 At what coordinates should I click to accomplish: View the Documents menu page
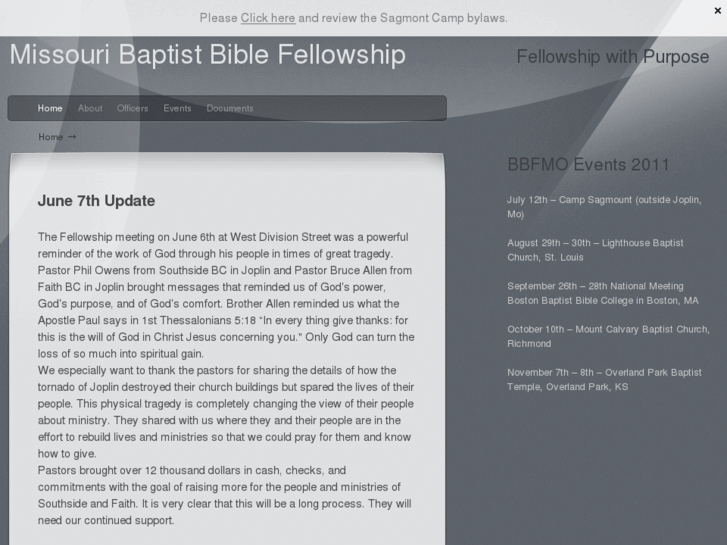pos(230,108)
